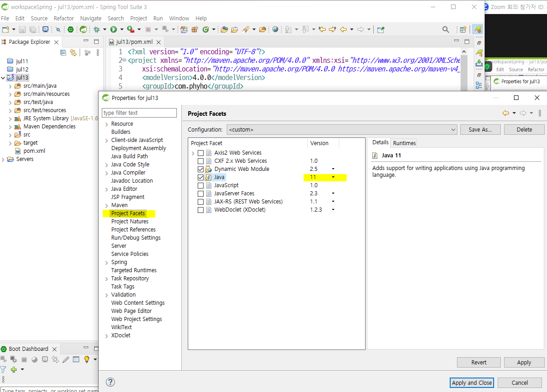The width and height of the screenshot is (547, 392).
Task: Click the Apply button
Action: (x=524, y=362)
